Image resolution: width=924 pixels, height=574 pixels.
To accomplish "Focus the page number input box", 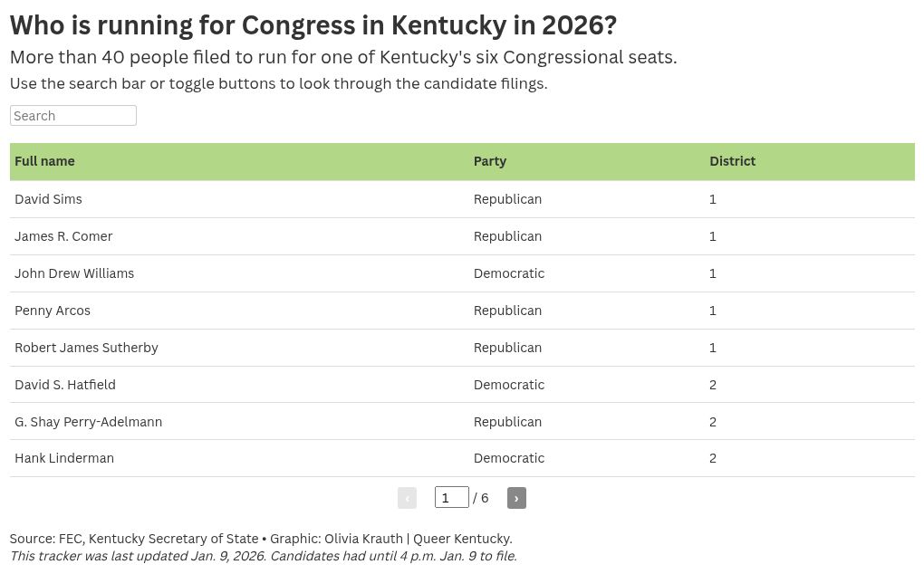I will (x=451, y=497).
